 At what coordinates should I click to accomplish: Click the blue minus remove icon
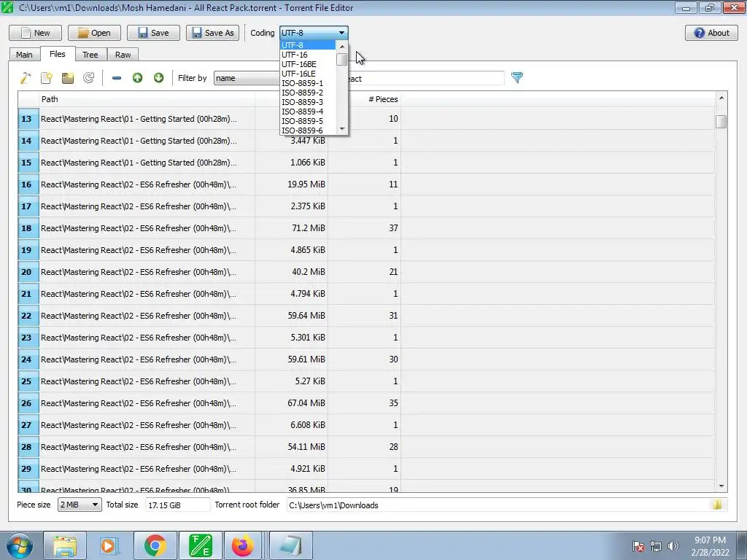pyautogui.click(x=116, y=77)
